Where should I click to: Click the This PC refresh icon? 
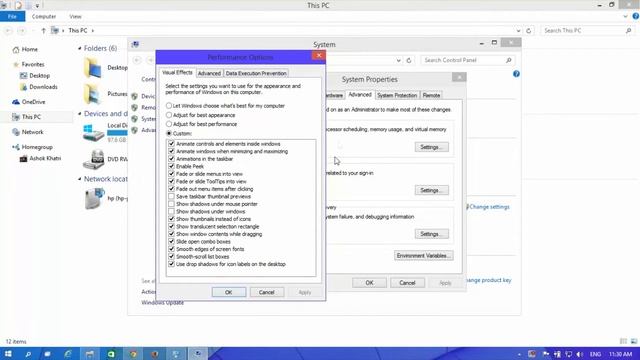click(529, 31)
